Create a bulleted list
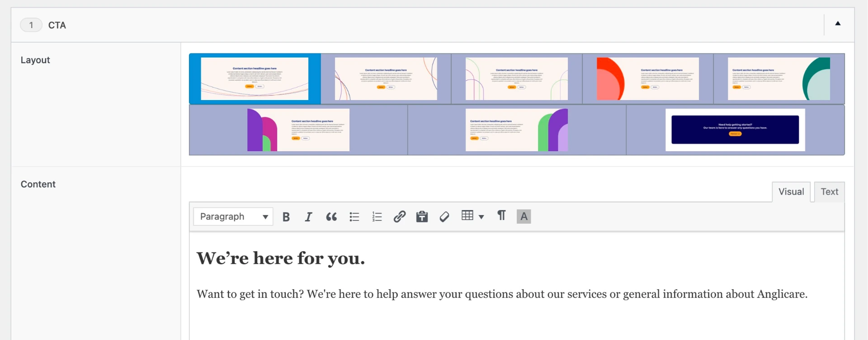This screenshot has height=340, width=868. pos(354,217)
